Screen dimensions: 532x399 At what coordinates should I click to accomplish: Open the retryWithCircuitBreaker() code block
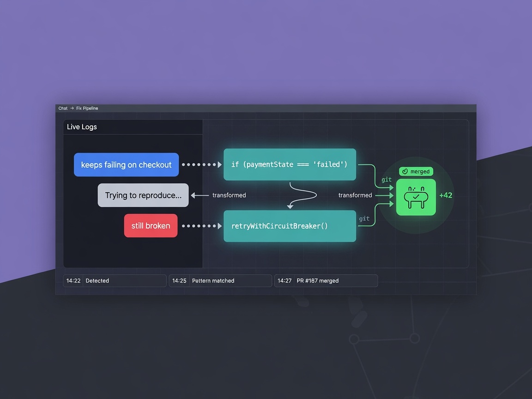pos(290,226)
